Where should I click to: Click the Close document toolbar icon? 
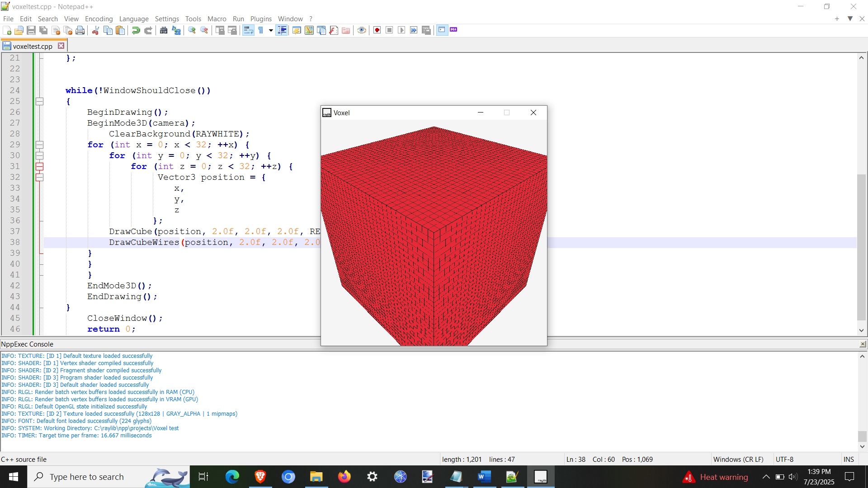click(56, 30)
